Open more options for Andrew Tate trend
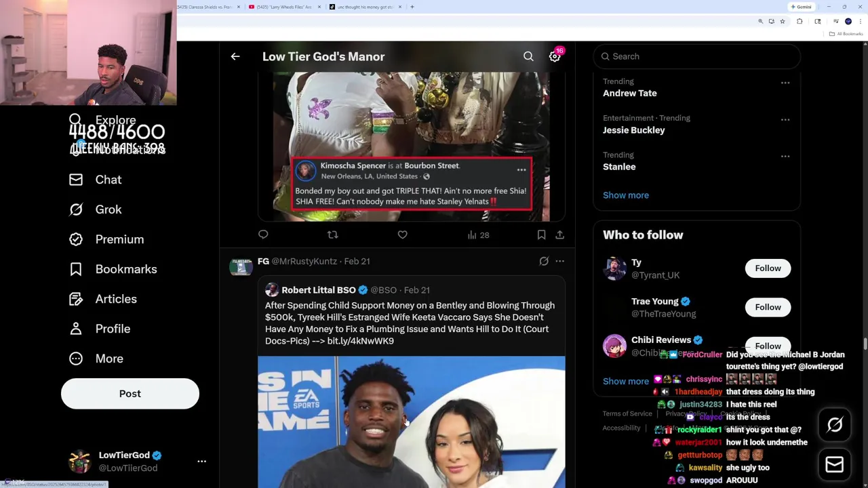This screenshot has width=868, height=488. pyautogui.click(x=785, y=83)
